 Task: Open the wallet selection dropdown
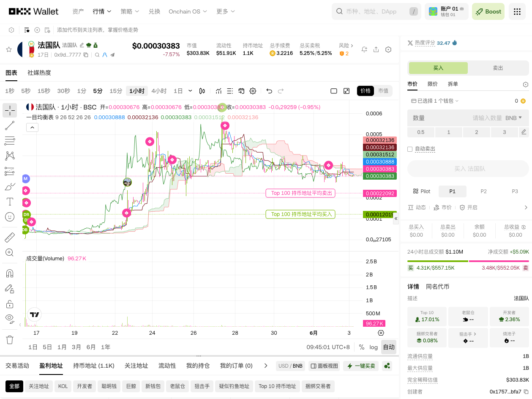[x=435, y=101]
